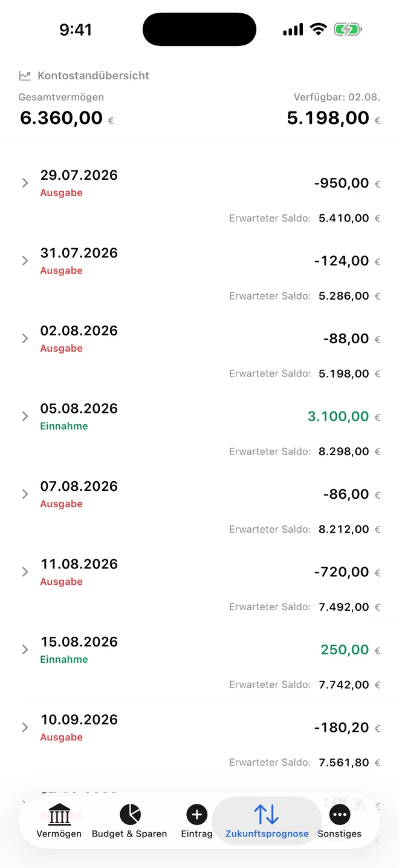The height and width of the screenshot is (868, 399).
Task: Expand the 10.09.2026 entry chevron
Action: 25,728
